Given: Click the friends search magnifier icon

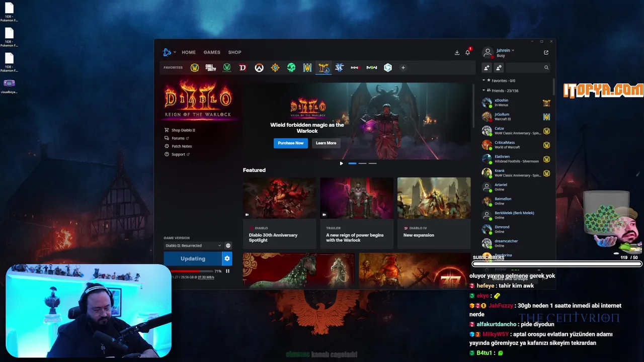Looking at the screenshot, I should (x=546, y=67).
